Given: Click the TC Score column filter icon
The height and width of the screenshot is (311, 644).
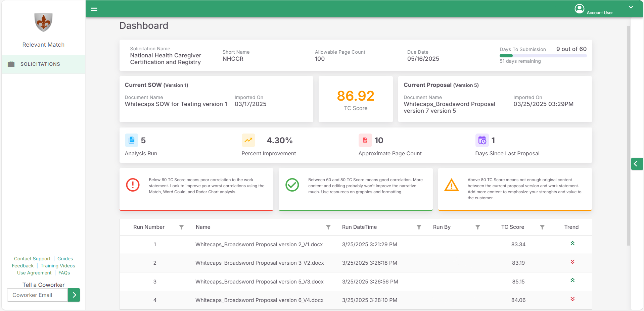Looking at the screenshot, I should [542, 227].
